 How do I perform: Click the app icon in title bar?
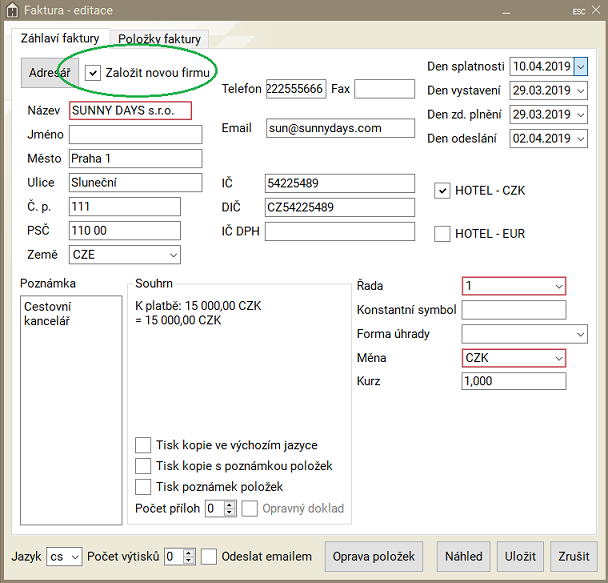tap(10, 11)
